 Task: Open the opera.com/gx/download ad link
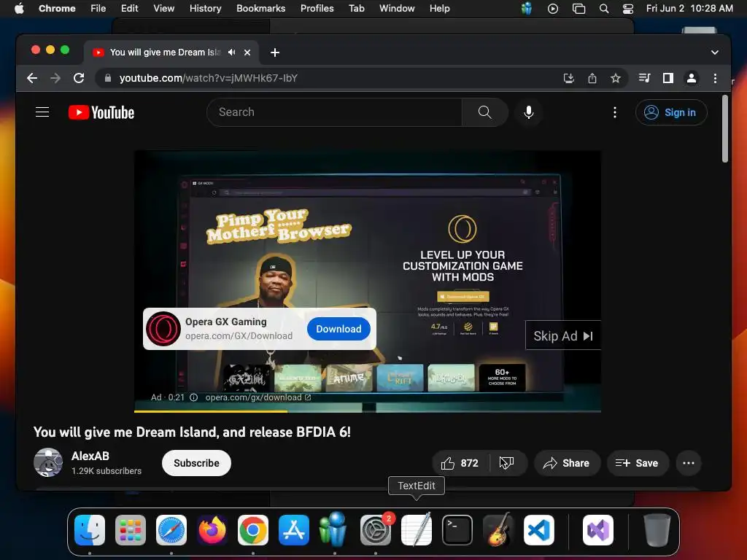pos(258,397)
